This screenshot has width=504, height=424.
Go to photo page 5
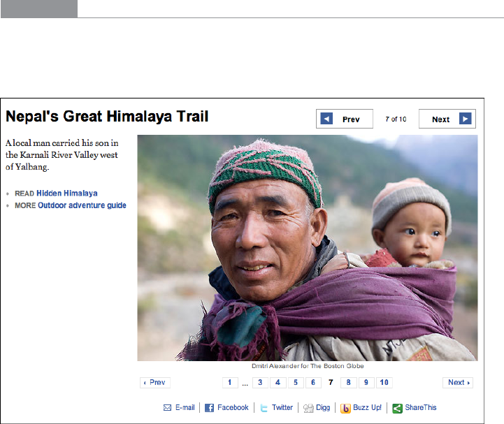(295, 383)
